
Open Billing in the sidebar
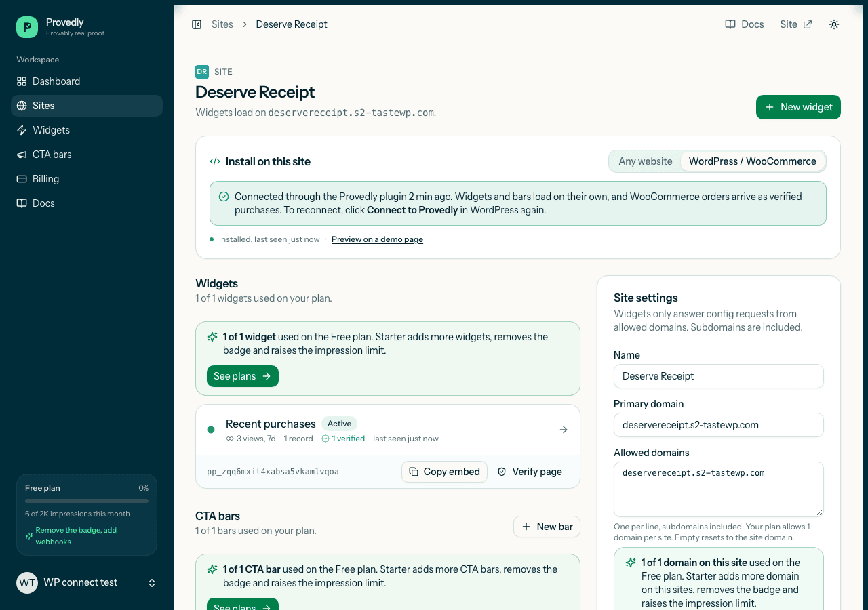pyautogui.click(x=87, y=179)
